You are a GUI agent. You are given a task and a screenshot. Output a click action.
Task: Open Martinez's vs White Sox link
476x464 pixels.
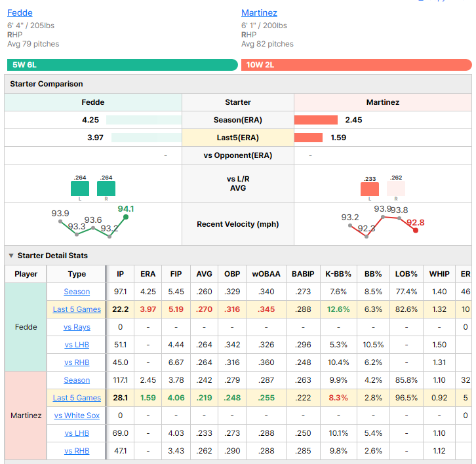coord(77,416)
